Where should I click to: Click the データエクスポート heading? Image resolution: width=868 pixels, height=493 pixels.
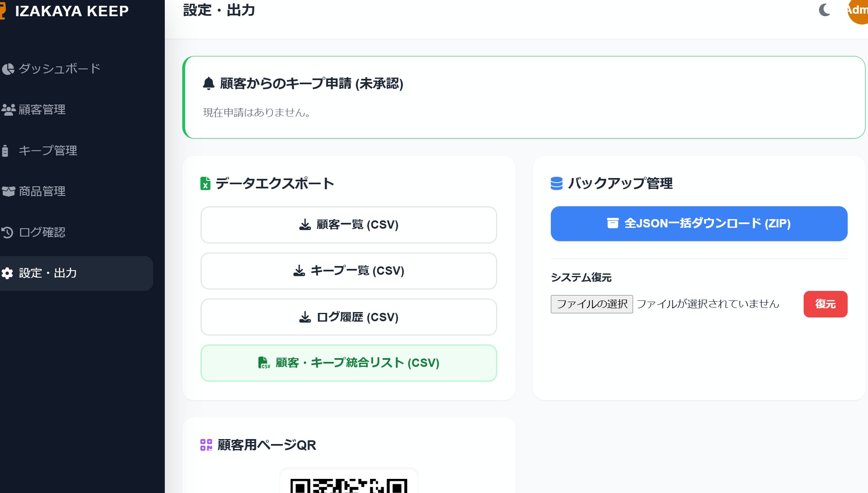click(275, 183)
